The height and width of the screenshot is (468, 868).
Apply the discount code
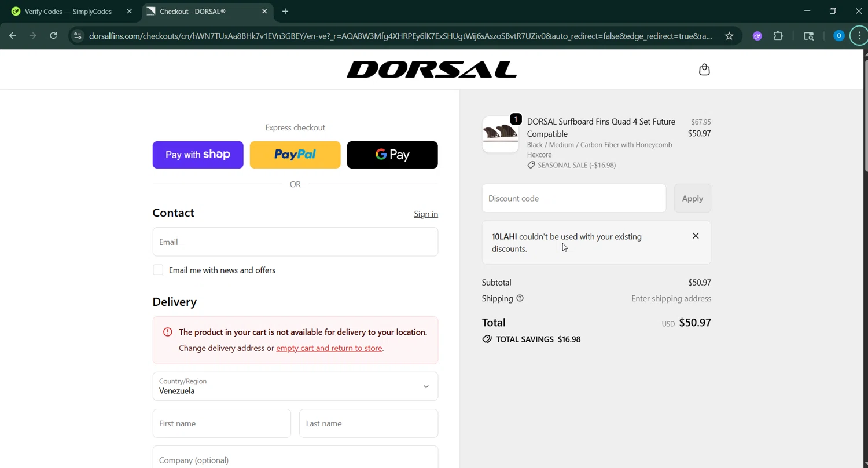(692, 198)
